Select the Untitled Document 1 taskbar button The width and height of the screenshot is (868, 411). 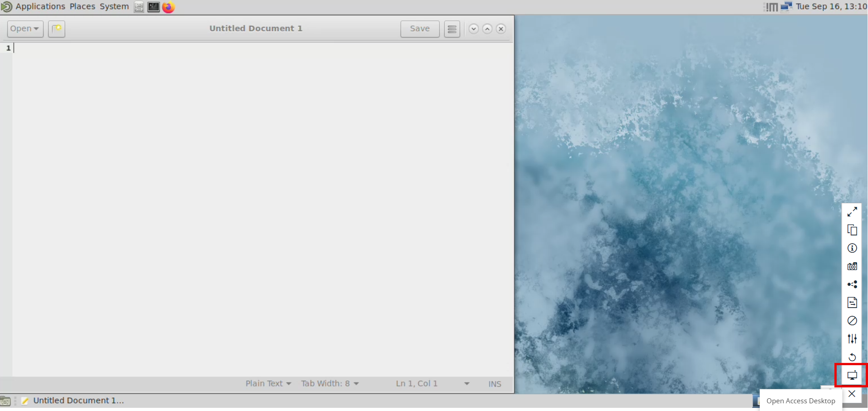pos(73,401)
